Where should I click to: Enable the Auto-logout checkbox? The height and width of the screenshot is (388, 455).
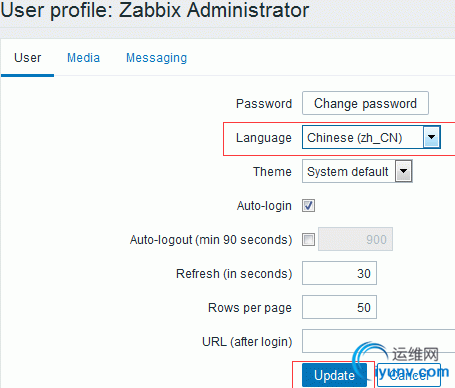pyautogui.click(x=308, y=239)
